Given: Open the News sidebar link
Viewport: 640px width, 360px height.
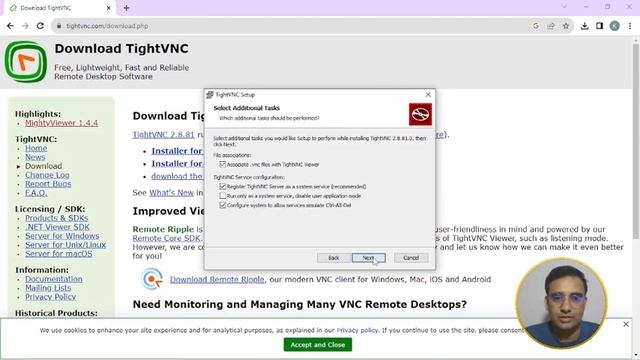Looking at the screenshot, I should (35, 157).
